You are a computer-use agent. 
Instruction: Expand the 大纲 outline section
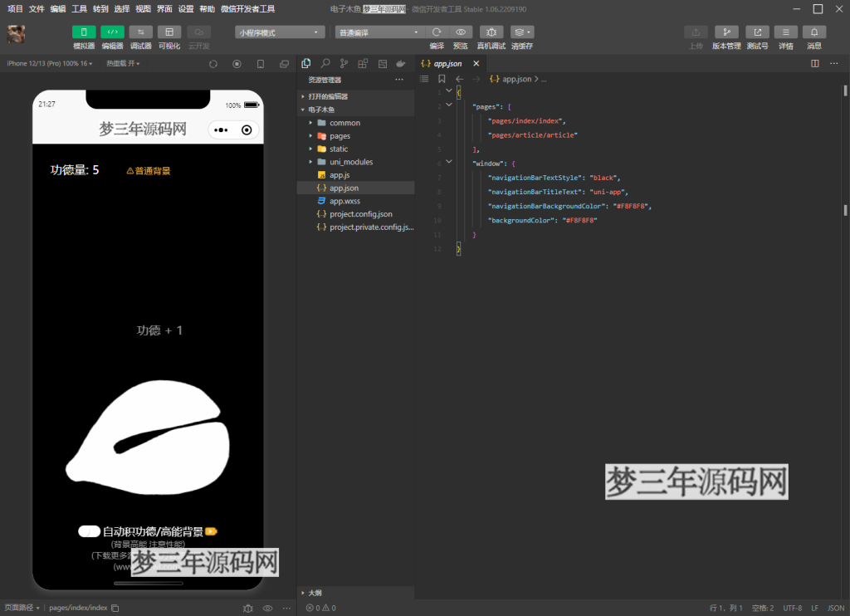pyautogui.click(x=315, y=593)
